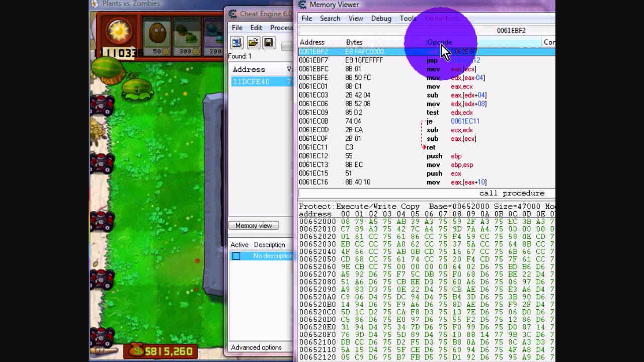Select disassembly row 0061EC06
Screen dimensions: 644x362
point(427,104)
